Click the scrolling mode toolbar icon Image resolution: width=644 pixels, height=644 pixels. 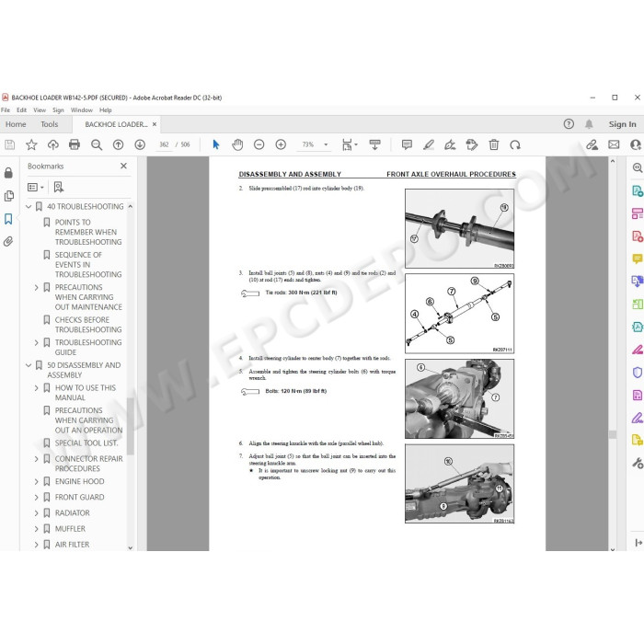coord(374,144)
